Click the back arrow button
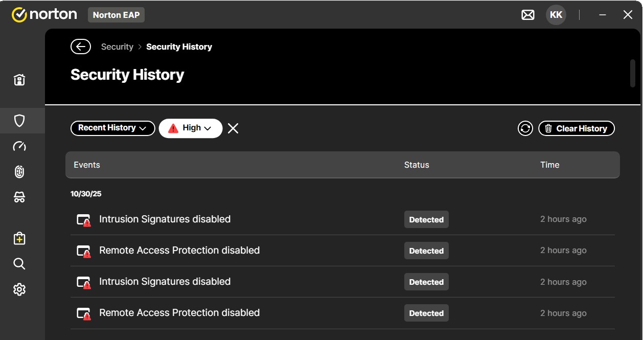644x340 pixels. [81, 47]
